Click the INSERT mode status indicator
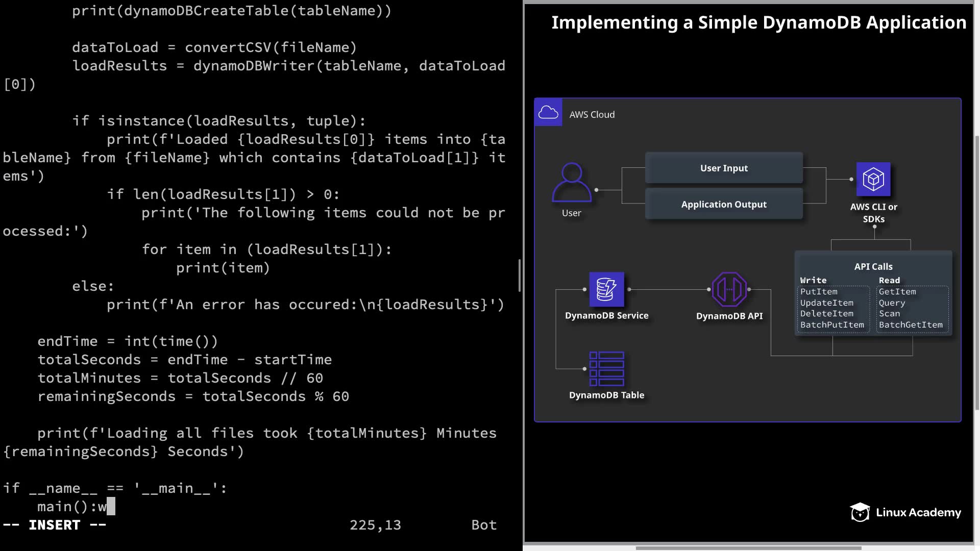The height and width of the screenshot is (551, 980). [x=55, y=525]
